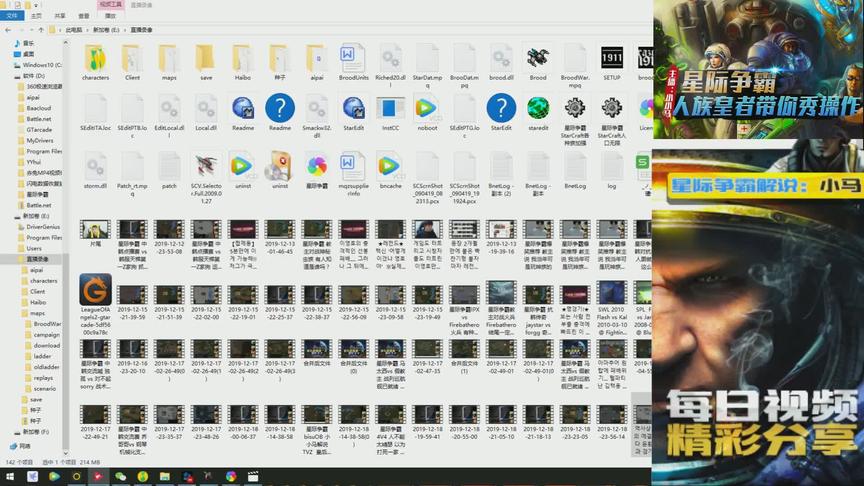Viewport: 864px width, 486px height.
Task: Switch to the 主页 ribbon tab
Action: click(x=36, y=16)
